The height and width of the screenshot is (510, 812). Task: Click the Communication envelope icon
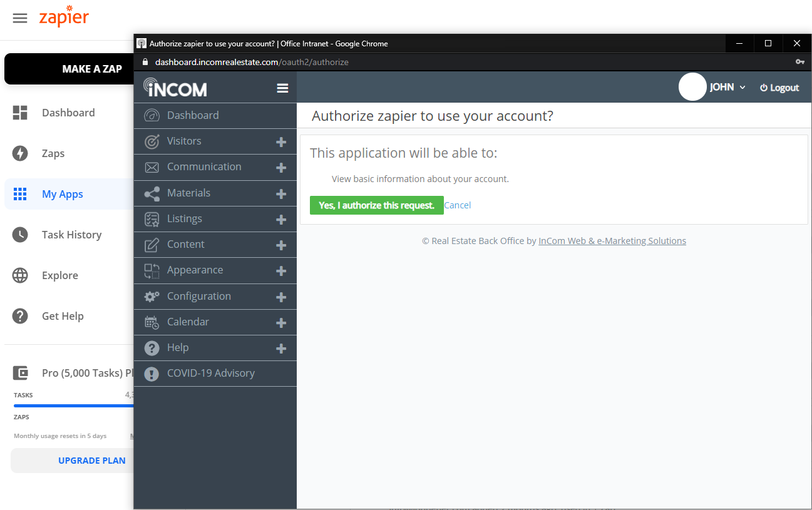(x=152, y=167)
